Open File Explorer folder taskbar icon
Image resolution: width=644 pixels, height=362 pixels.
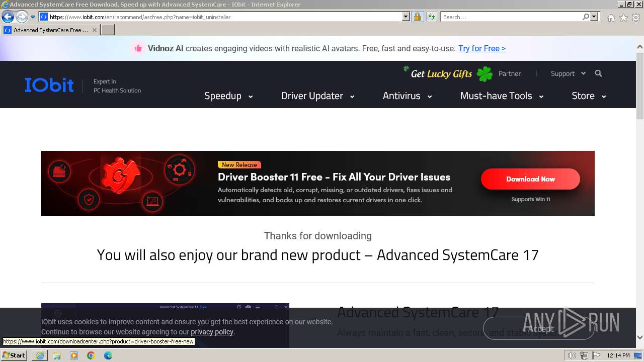[x=57, y=355]
